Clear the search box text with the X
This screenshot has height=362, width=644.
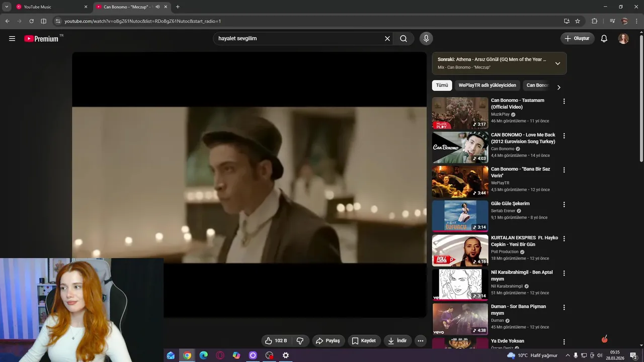[x=387, y=39]
